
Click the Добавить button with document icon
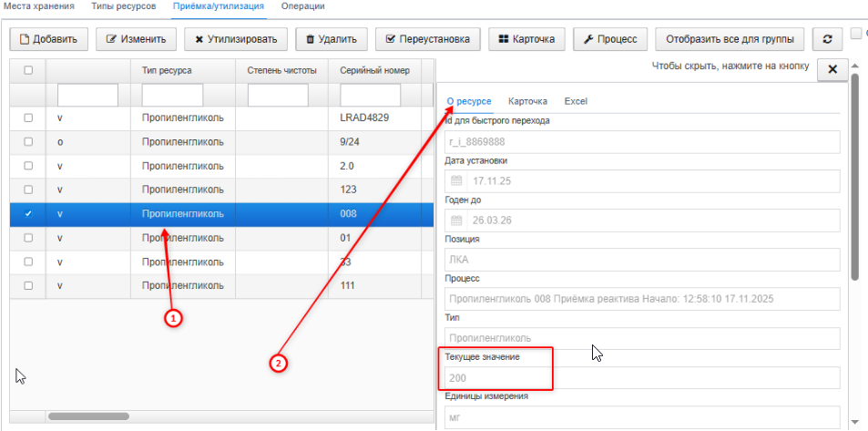48,39
